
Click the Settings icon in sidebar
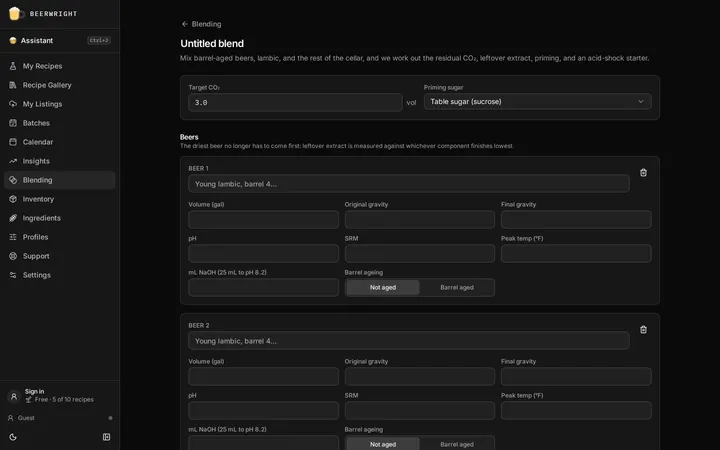coord(13,275)
